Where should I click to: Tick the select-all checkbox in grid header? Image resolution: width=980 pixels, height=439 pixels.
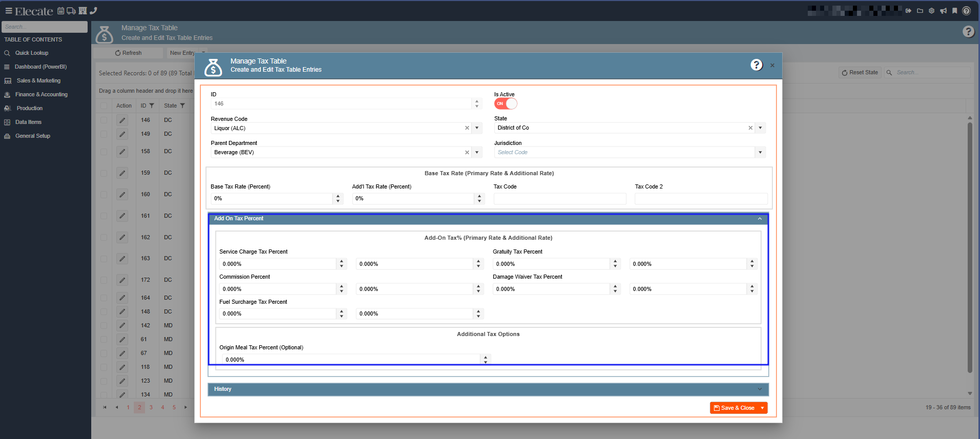[x=104, y=106]
